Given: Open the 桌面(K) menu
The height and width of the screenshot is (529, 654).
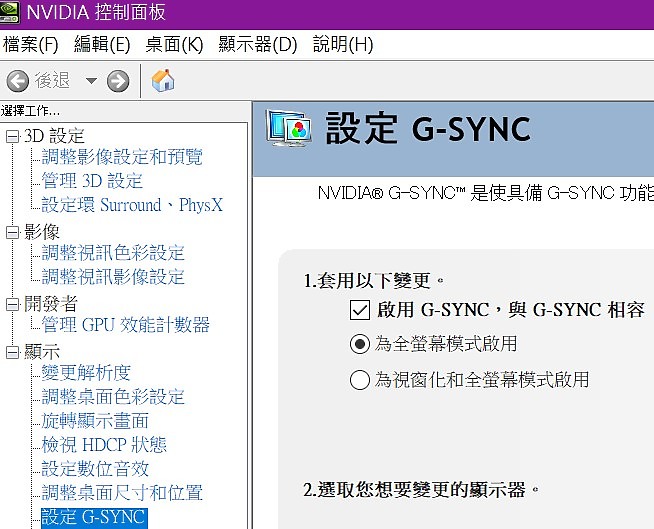Looking at the screenshot, I should pyautogui.click(x=174, y=44).
